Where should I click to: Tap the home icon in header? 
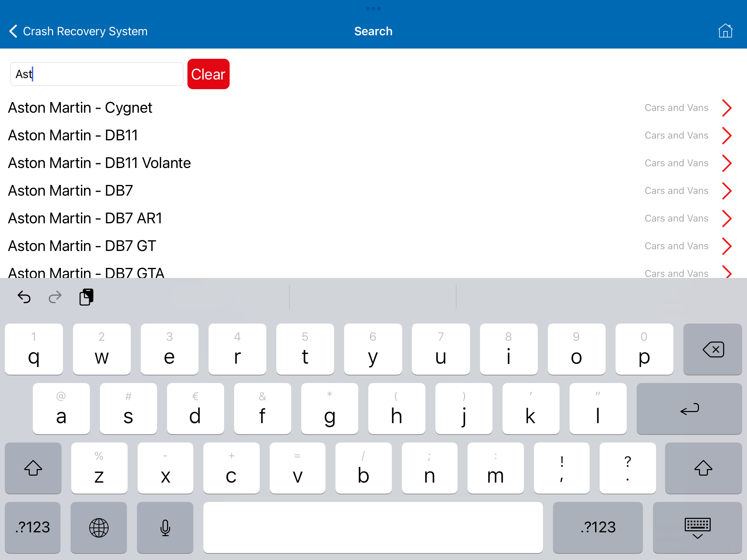coord(725,31)
